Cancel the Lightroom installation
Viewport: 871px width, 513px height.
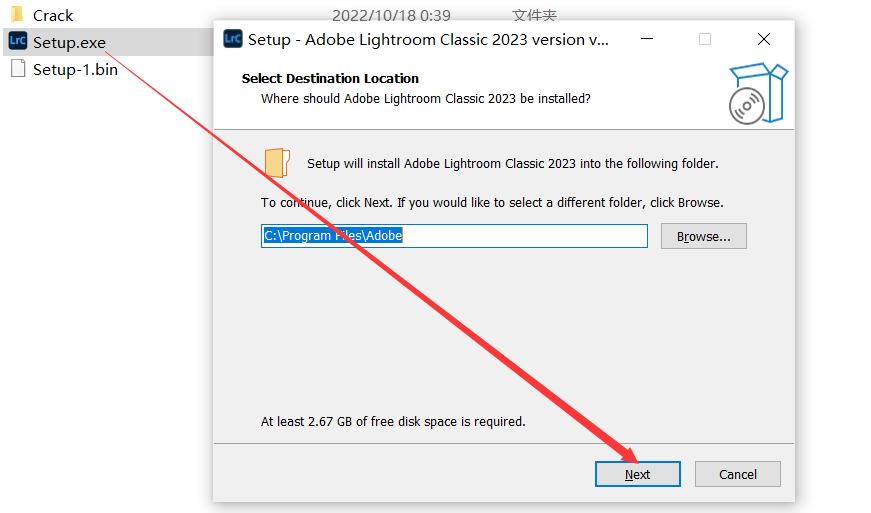click(738, 474)
